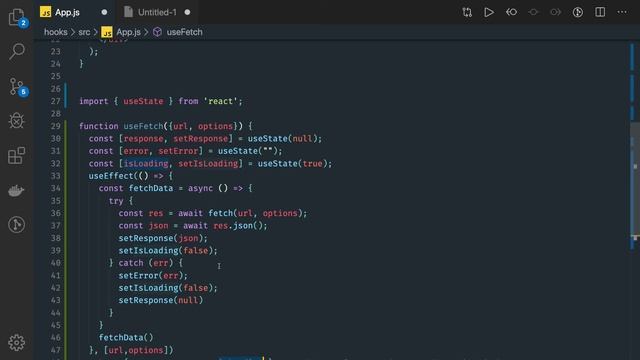
Task: Click the useState import on line 27
Action: tap(143, 101)
